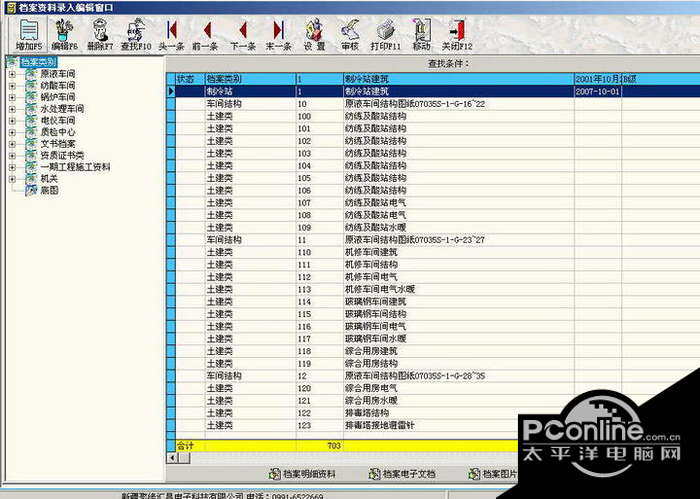Expand the 机关 tree node
The width and height of the screenshot is (700, 499).
click(12, 179)
